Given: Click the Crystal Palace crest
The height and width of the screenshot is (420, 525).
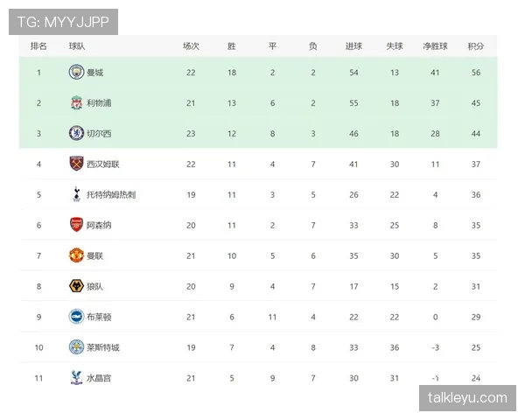Looking at the screenshot, I should [x=76, y=378].
